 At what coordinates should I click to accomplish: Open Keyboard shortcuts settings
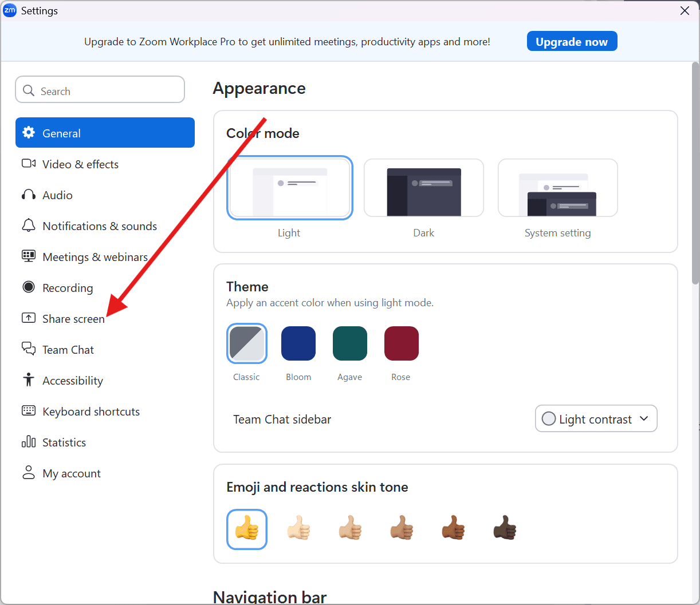click(x=91, y=412)
